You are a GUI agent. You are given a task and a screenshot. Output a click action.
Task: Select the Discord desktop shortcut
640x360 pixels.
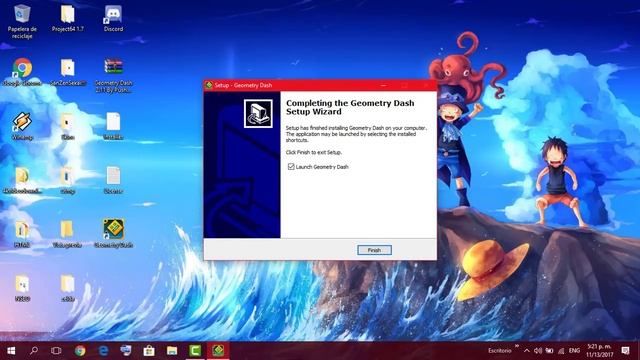coord(113,18)
